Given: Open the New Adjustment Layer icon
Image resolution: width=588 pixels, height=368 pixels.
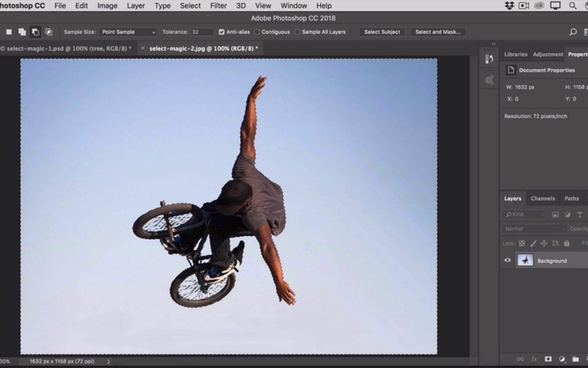Looking at the screenshot, I should pyautogui.click(x=562, y=359).
